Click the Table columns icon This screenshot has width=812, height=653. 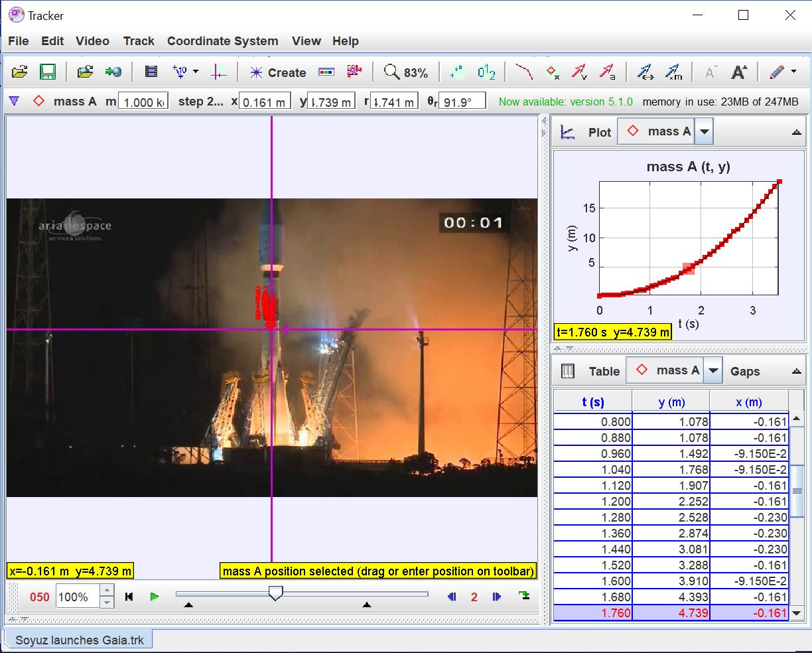[x=568, y=372]
